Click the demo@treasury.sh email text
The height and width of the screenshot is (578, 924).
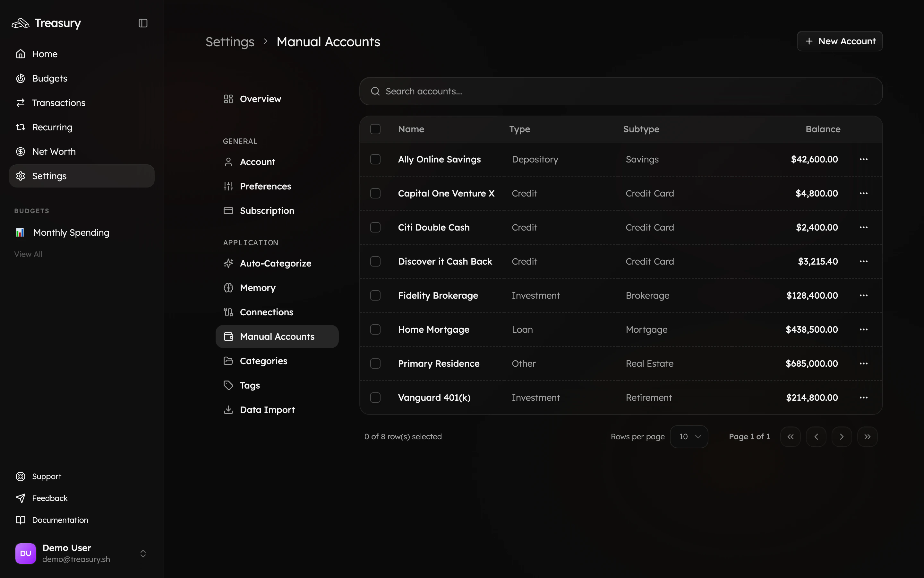tap(76, 559)
